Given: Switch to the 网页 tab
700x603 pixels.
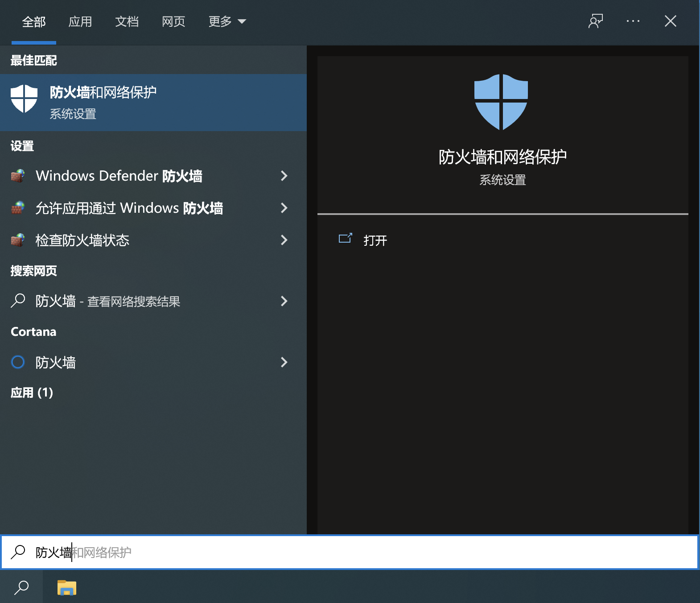Looking at the screenshot, I should 173,21.
